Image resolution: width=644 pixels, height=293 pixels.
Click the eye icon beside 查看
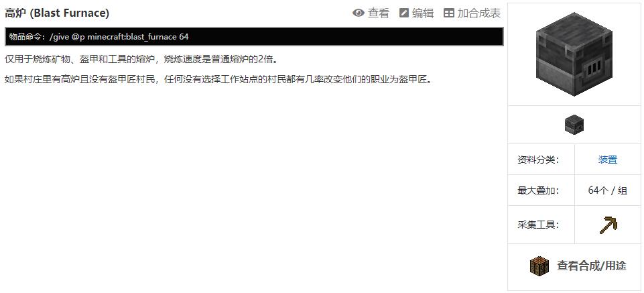358,13
